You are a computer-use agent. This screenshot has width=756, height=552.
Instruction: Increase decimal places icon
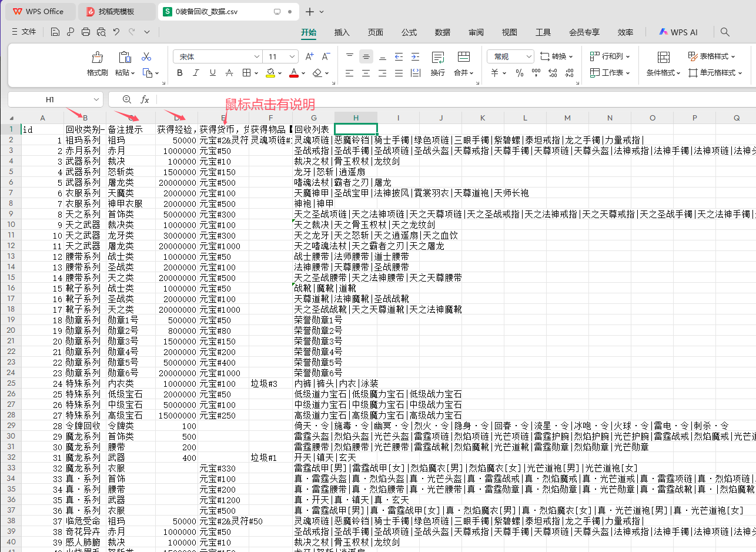click(x=553, y=73)
